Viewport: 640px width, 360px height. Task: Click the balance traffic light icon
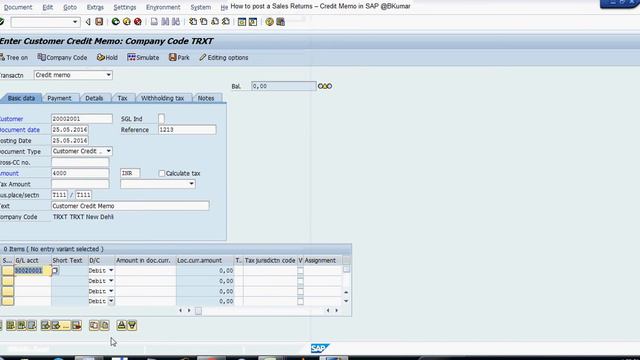pos(325,86)
